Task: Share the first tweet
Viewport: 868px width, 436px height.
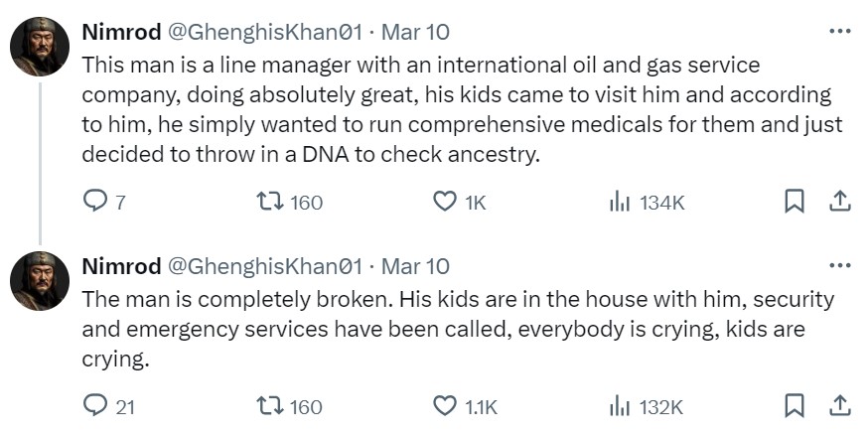Action: (x=839, y=202)
